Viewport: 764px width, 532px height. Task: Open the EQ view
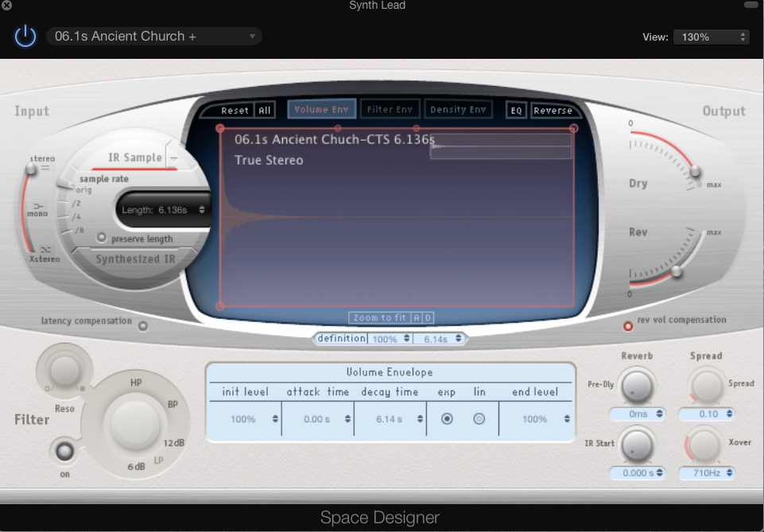point(517,111)
